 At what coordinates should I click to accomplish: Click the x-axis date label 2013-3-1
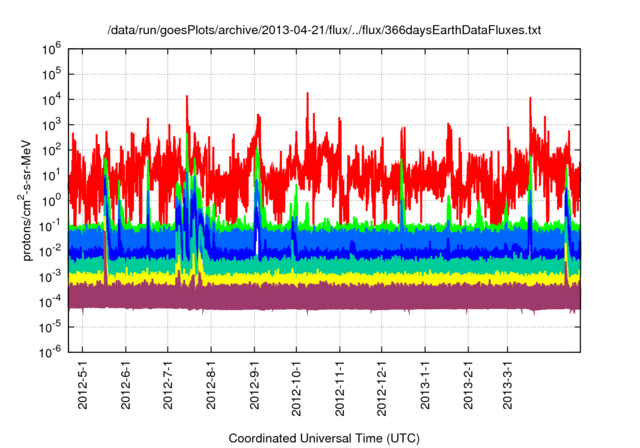point(508,385)
